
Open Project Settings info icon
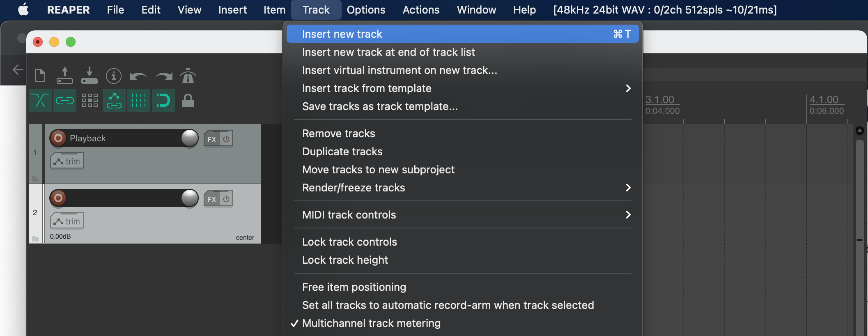[114, 76]
